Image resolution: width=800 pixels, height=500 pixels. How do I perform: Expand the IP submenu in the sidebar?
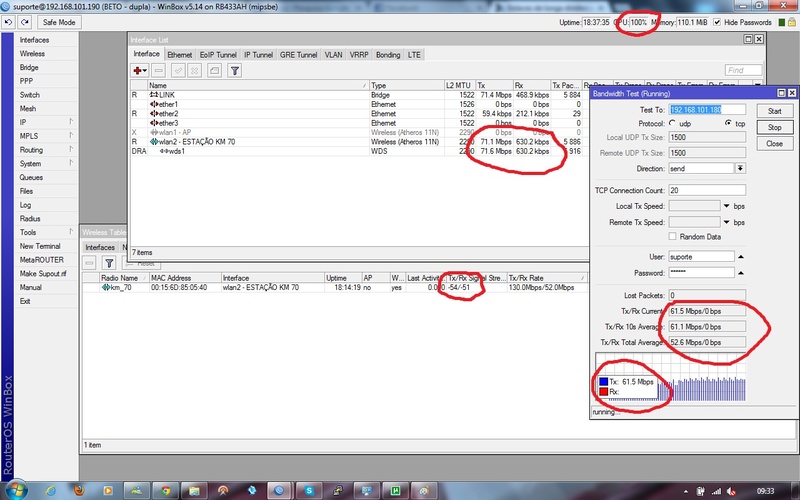(x=71, y=122)
